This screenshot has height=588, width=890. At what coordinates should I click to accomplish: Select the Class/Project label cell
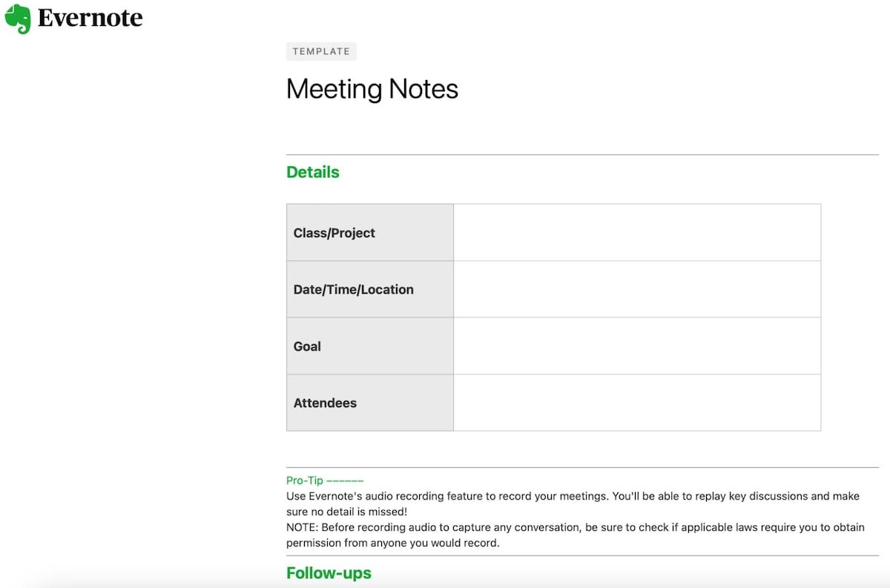point(369,233)
